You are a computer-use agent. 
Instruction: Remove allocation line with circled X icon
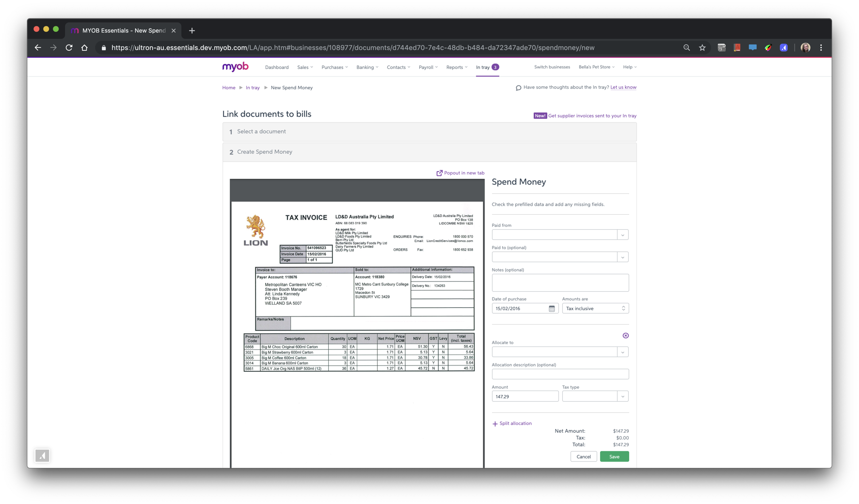tap(625, 335)
